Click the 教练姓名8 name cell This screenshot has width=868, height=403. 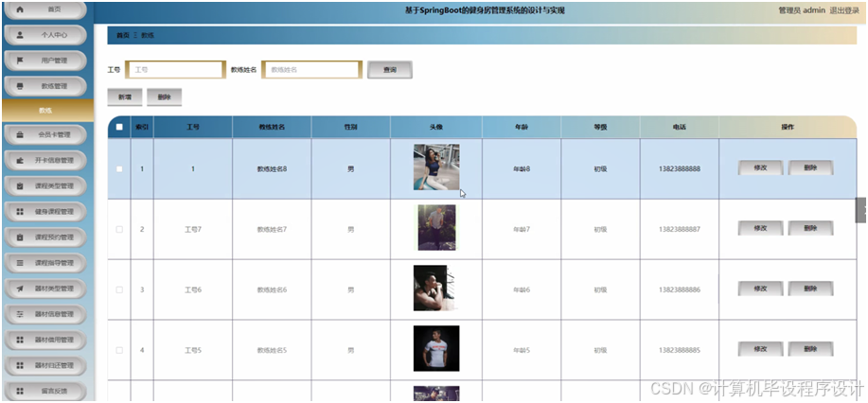tap(272, 168)
